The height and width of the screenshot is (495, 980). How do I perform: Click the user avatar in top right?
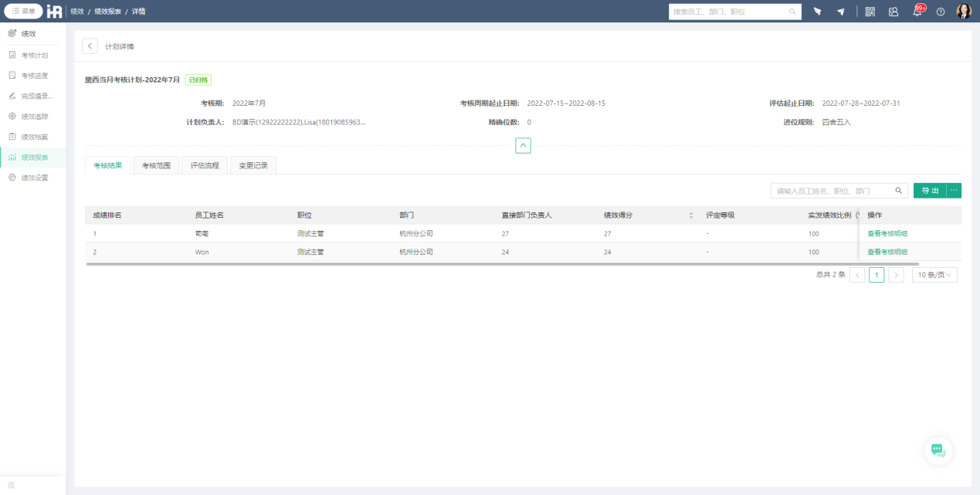point(963,12)
